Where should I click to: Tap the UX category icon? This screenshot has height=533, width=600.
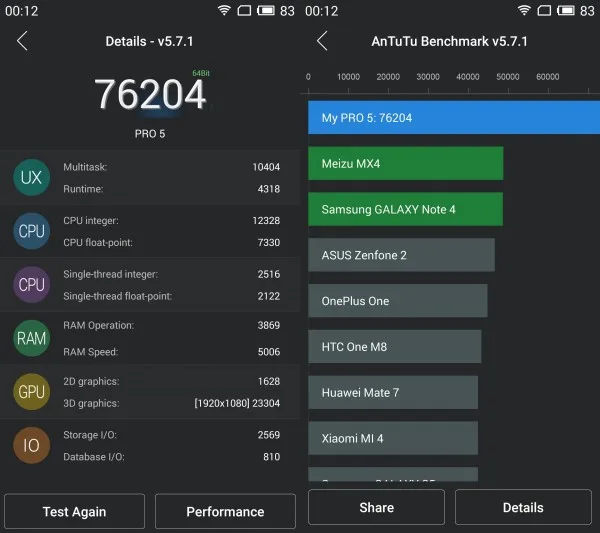coord(31,178)
